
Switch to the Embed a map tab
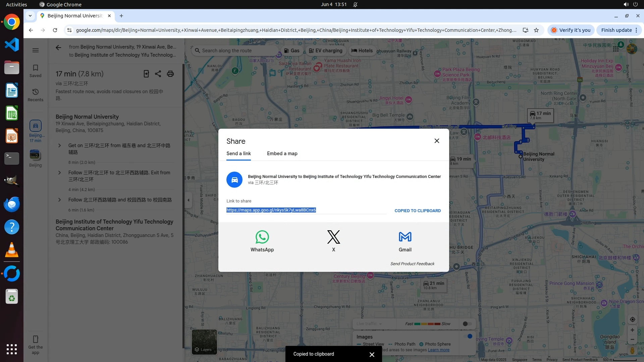coord(282,154)
